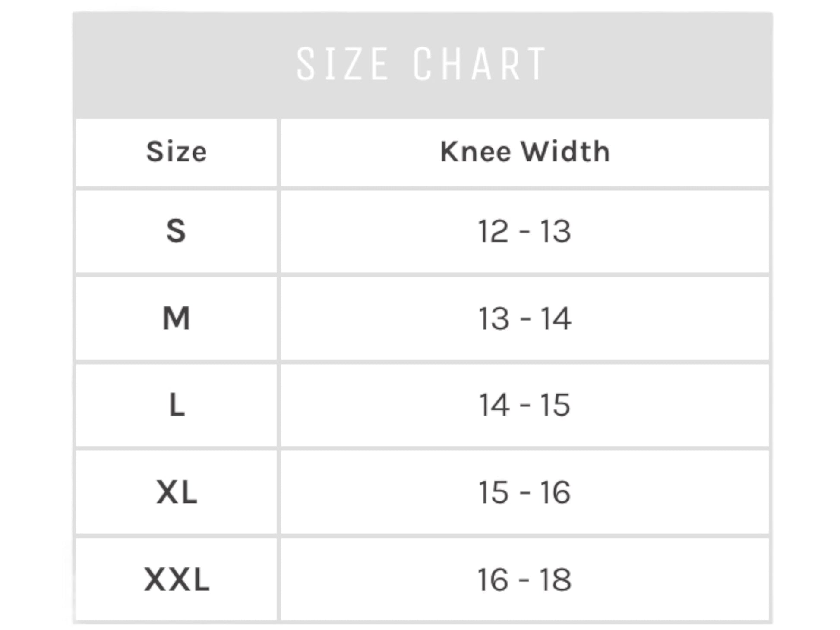Viewport: 840px width, 630px height.
Task: Click the XL size cell
Action: coord(177,492)
